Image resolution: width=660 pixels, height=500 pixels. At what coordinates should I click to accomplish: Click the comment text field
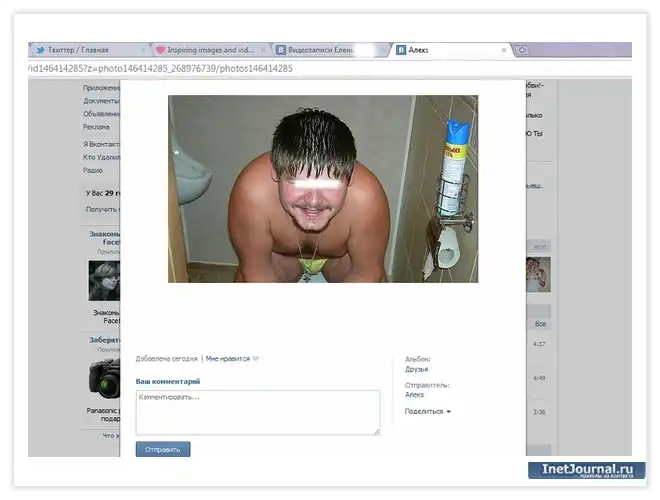pyautogui.click(x=258, y=412)
